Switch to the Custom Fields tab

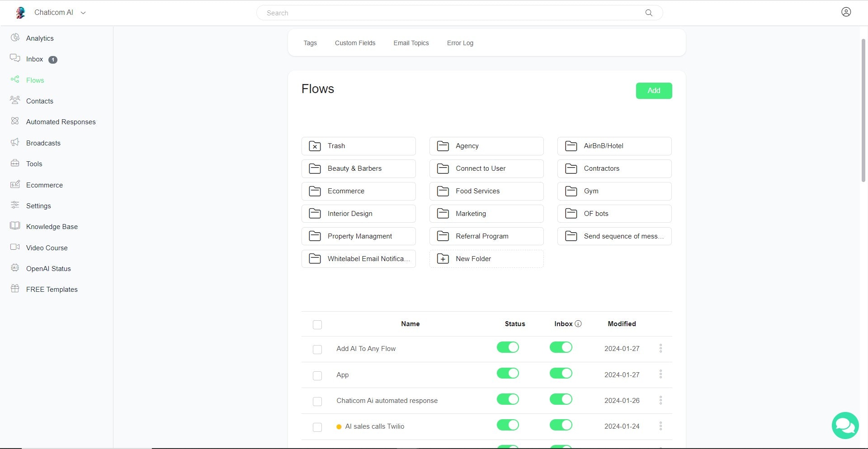point(355,43)
